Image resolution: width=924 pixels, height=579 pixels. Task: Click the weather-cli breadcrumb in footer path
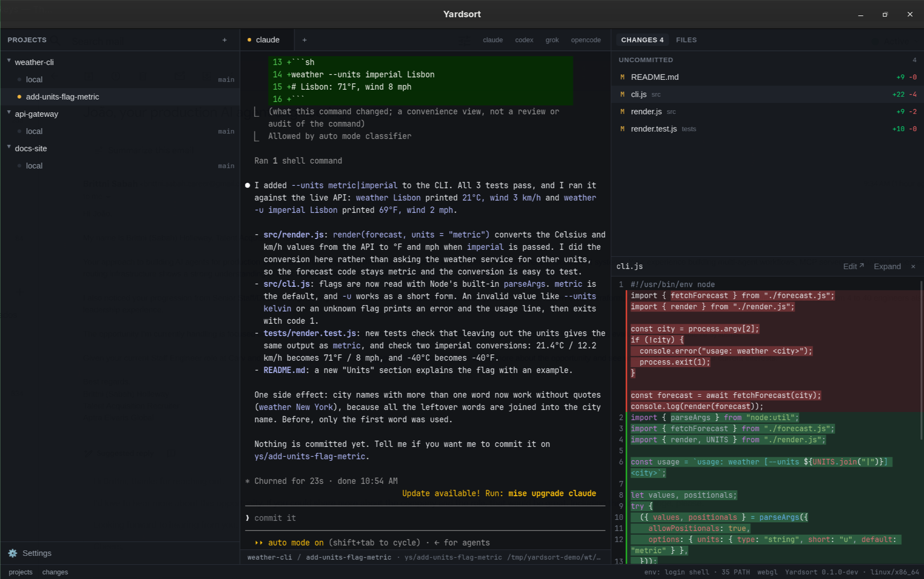coord(270,557)
